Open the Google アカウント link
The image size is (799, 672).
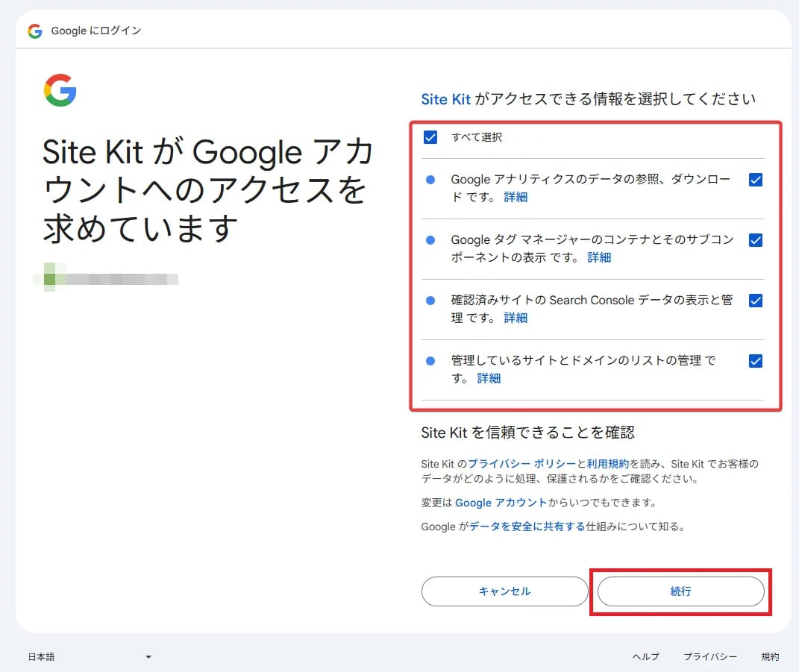tap(501, 503)
